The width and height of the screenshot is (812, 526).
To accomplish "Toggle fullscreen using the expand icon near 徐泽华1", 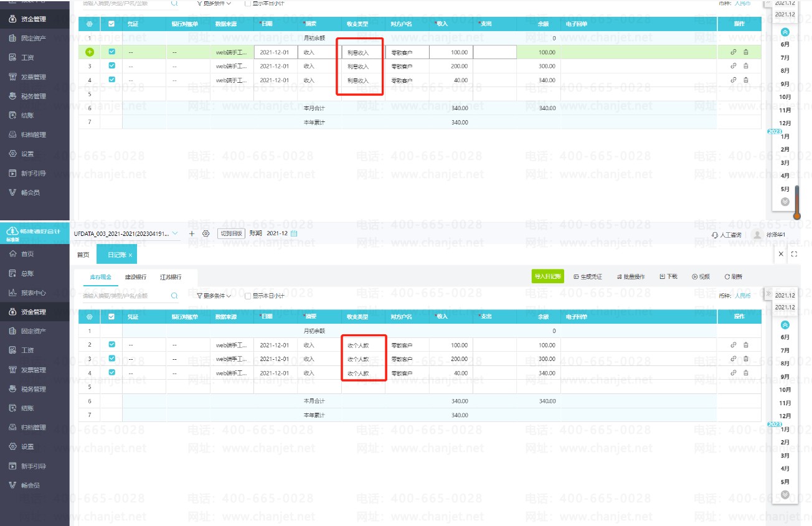I will point(794,254).
